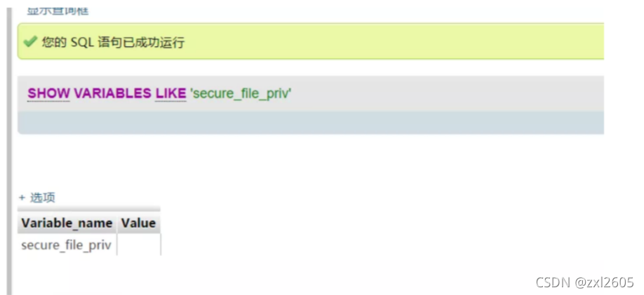This screenshot has width=644, height=295.
Task: Click the LIKE keyword in the query
Action: [170, 94]
